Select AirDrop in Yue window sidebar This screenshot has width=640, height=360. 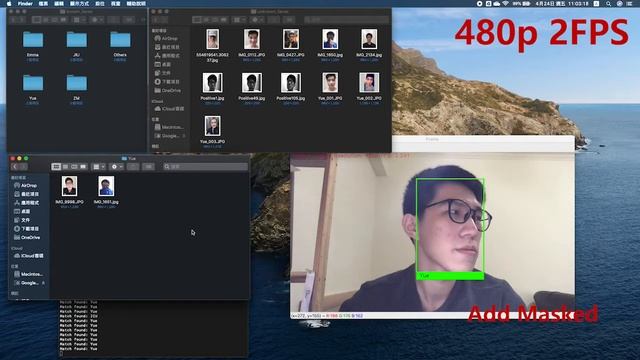click(26, 186)
